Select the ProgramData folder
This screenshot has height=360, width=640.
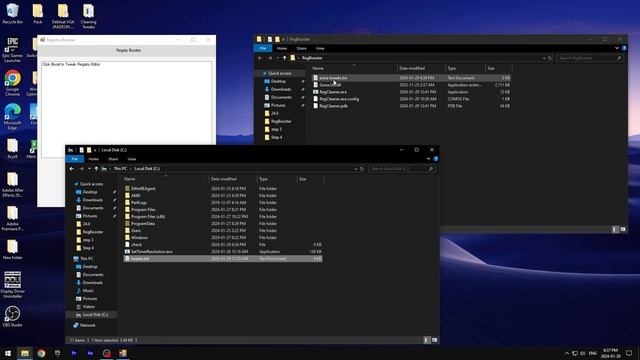click(x=223, y=223)
